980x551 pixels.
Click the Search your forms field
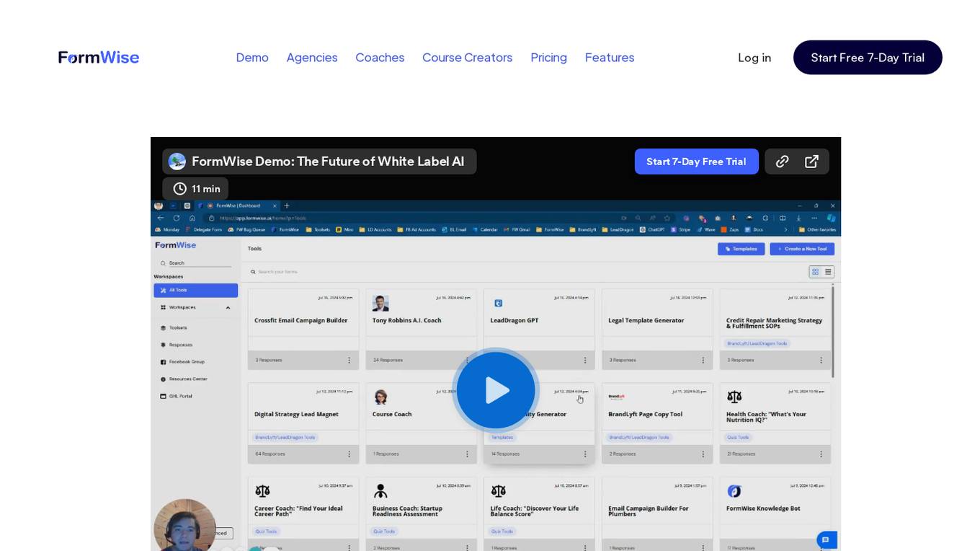pyautogui.click(x=526, y=272)
